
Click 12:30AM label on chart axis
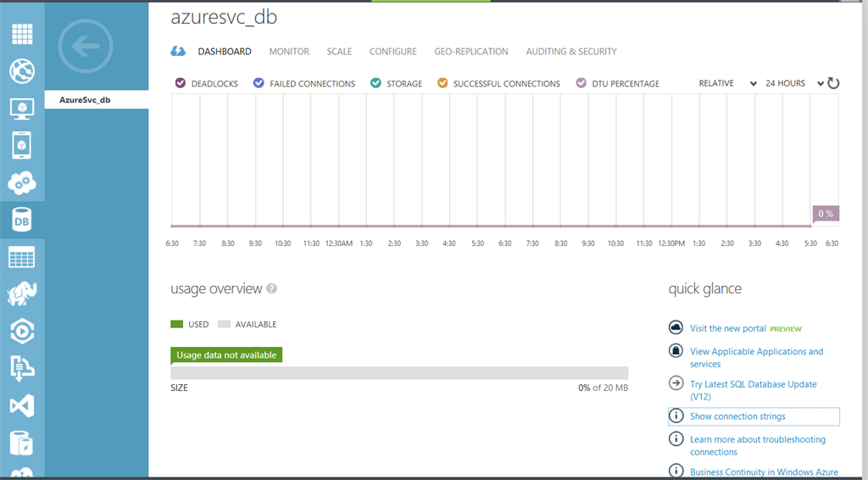(x=339, y=243)
